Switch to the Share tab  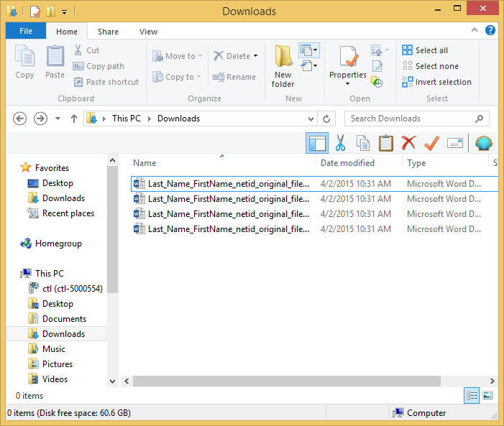click(x=108, y=32)
